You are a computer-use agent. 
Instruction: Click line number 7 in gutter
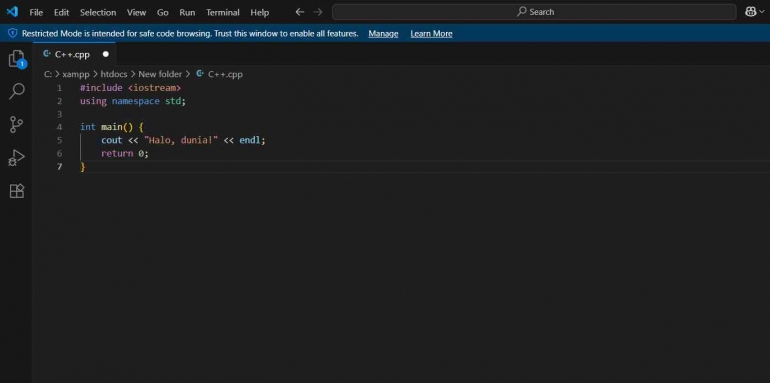tap(59, 166)
